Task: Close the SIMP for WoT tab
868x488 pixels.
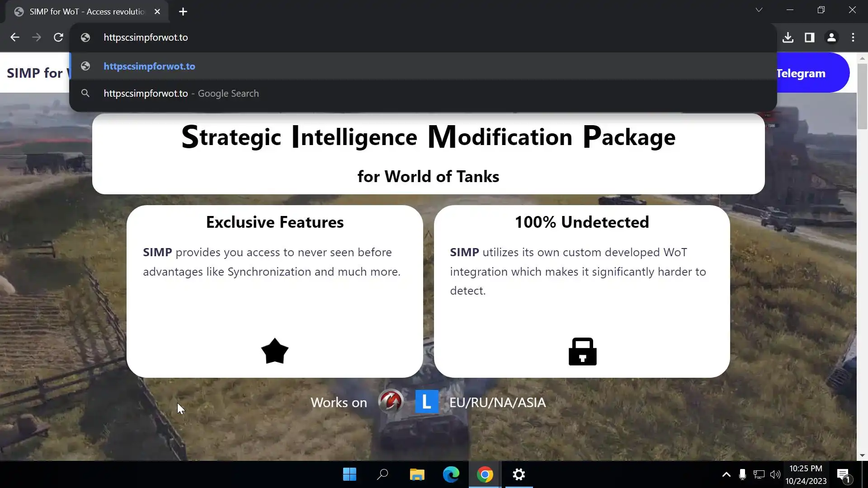Action: tap(157, 12)
